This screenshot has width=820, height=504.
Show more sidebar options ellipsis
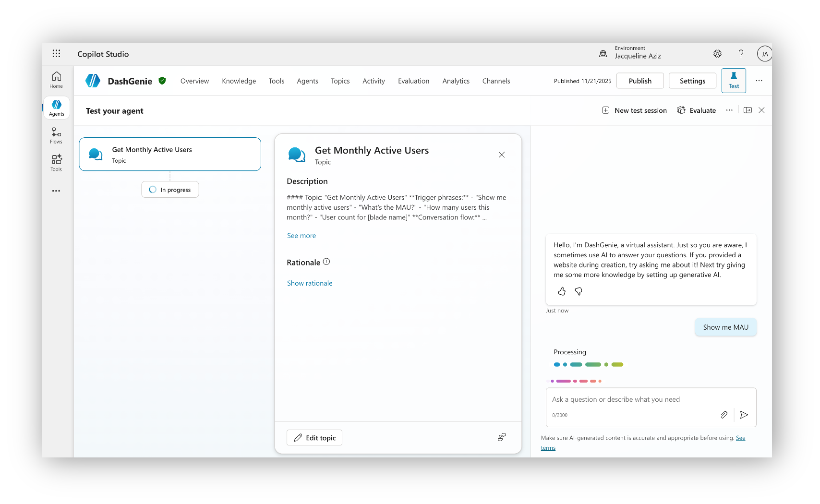(56, 191)
